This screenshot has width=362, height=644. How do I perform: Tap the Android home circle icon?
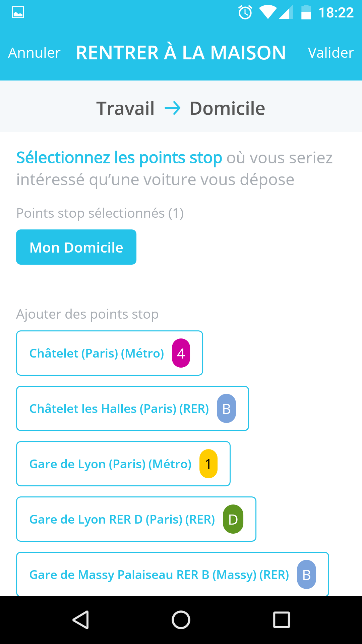(x=181, y=620)
